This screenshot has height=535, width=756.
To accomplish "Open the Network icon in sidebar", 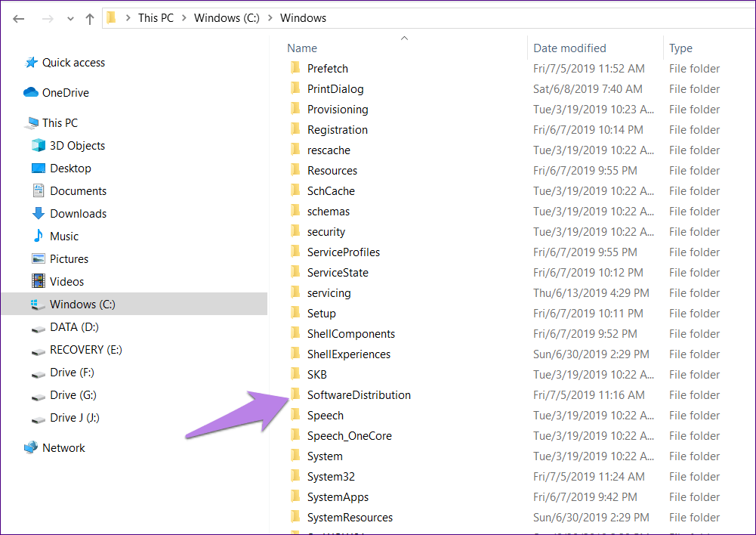I will pyautogui.click(x=31, y=447).
